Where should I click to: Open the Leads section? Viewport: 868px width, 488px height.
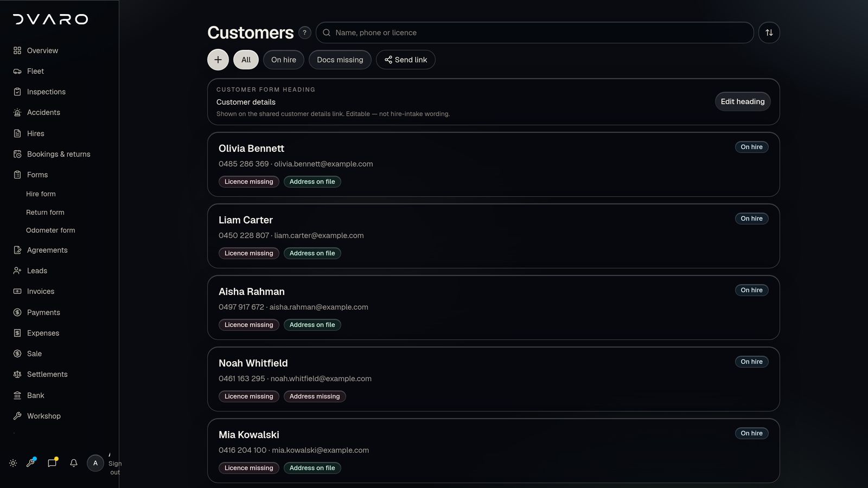click(x=30, y=271)
